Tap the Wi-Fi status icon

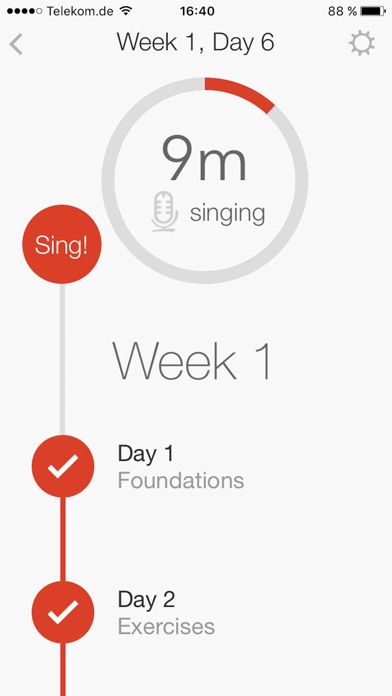click(127, 11)
